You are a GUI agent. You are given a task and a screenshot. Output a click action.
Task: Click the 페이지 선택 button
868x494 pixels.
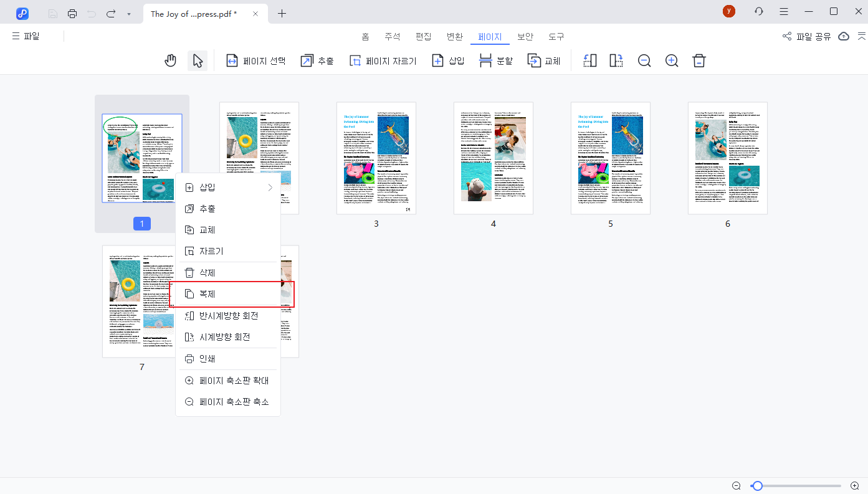click(256, 60)
